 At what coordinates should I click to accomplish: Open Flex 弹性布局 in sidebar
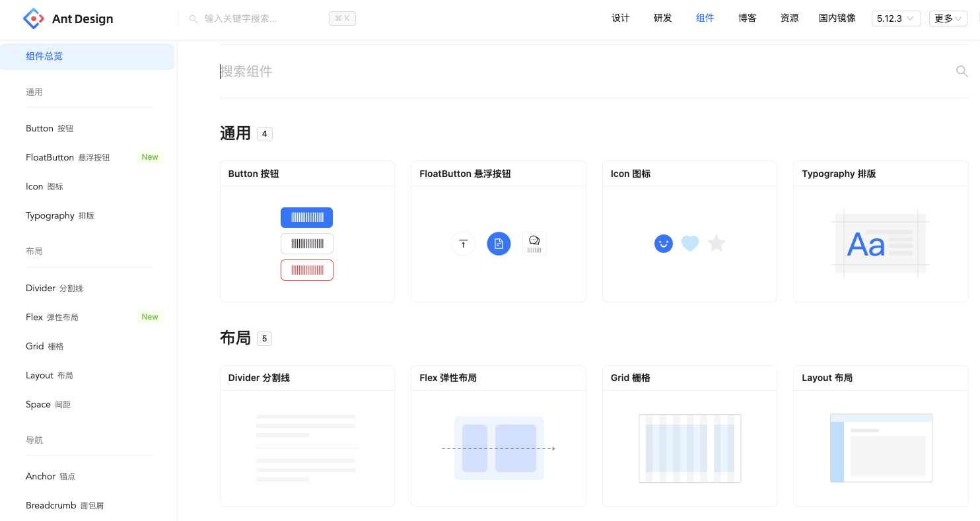(x=87, y=317)
